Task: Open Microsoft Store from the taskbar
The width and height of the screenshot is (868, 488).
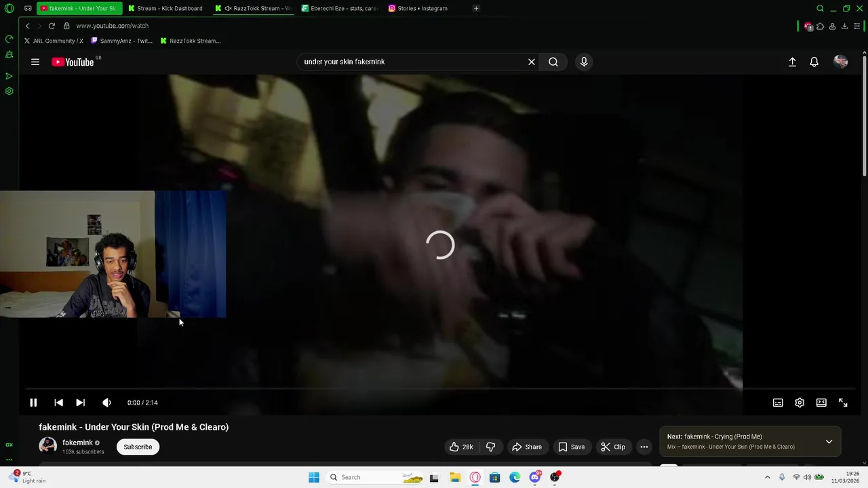Action: pyautogui.click(x=494, y=477)
